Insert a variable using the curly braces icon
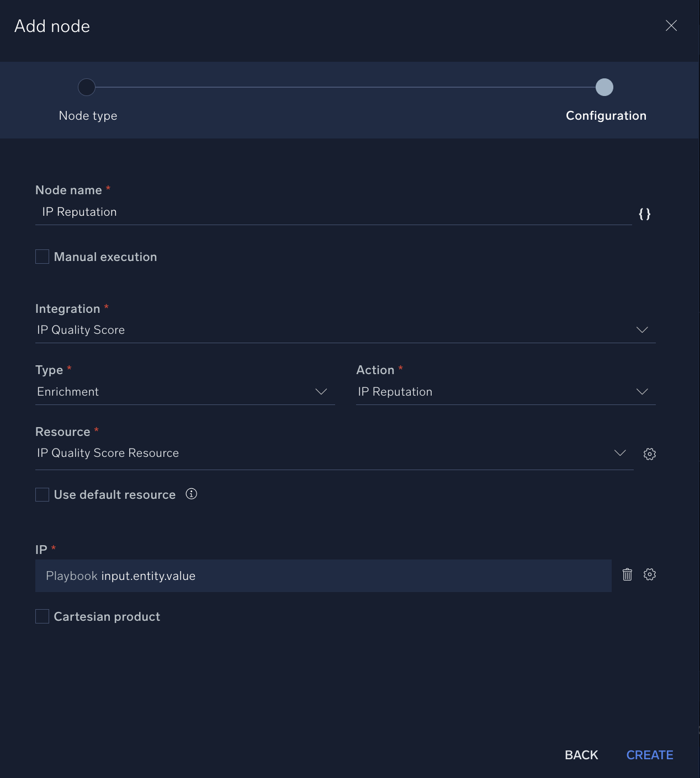This screenshot has height=778, width=700. pyautogui.click(x=644, y=214)
